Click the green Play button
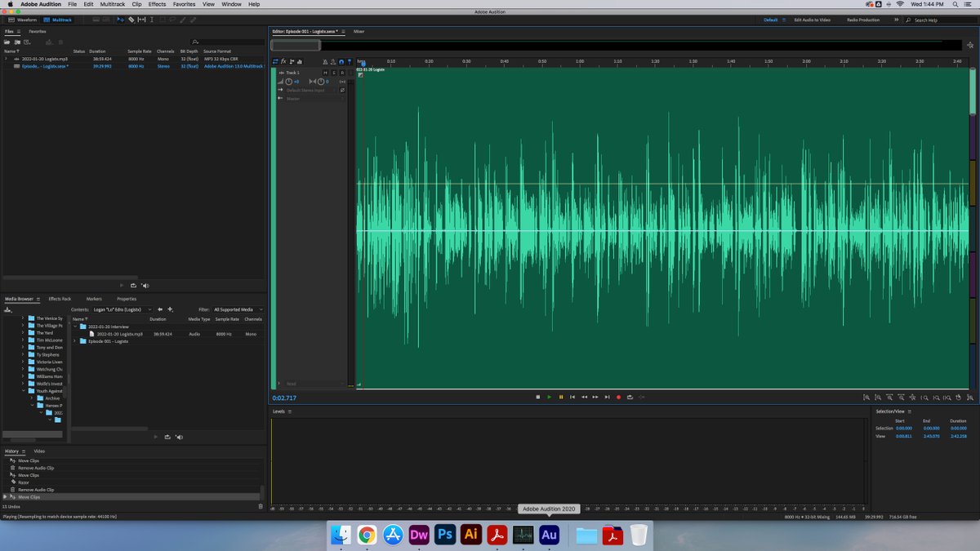The height and width of the screenshot is (551, 980). [549, 397]
